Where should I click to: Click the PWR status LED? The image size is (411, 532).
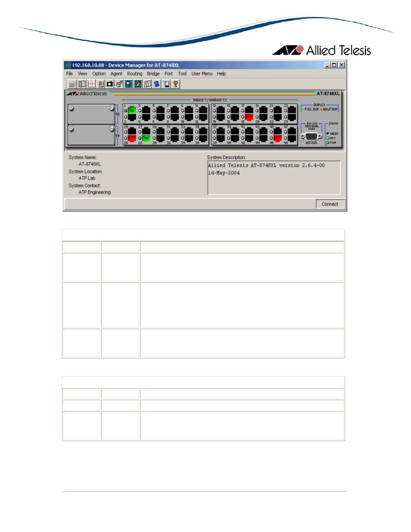pos(328,142)
